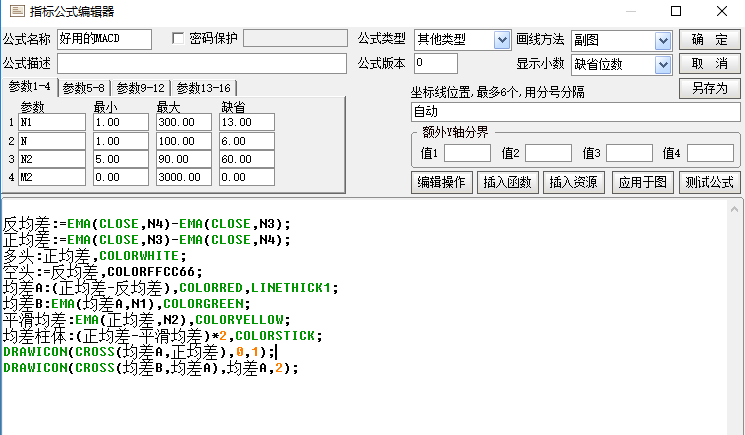Screen dimensions: 745x435
Task: Run the 测试公式 button
Action: pos(708,182)
